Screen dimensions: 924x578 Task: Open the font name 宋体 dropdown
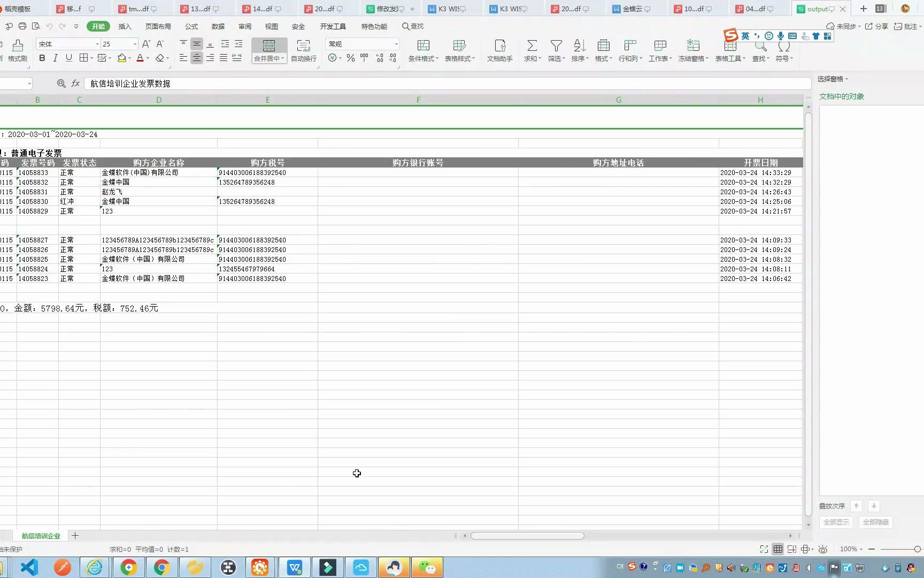click(97, 44)
